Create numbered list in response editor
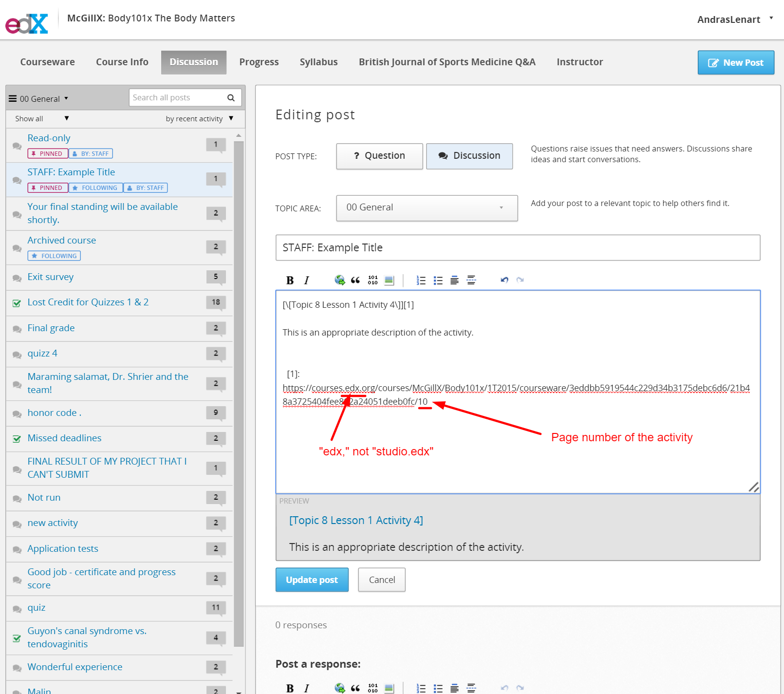This screenshot has height=694, width=784. pyautogui.click(x=421, y=688)
